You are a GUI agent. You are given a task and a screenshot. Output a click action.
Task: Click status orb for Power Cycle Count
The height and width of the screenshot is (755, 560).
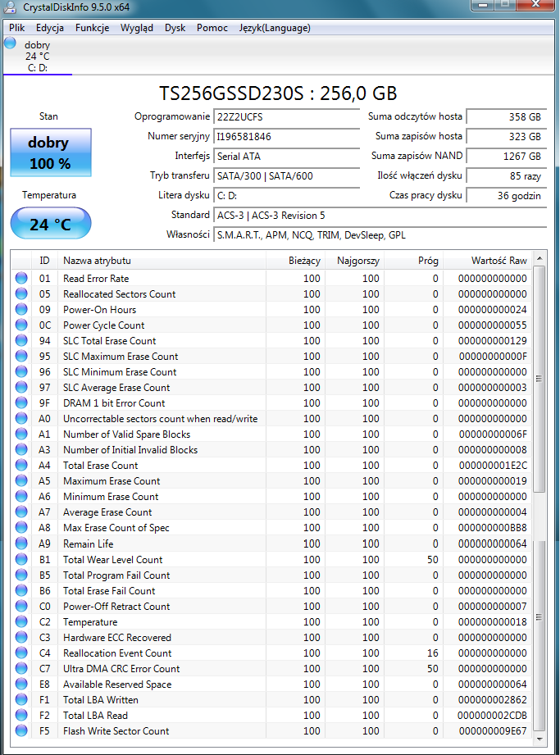(x=21, y=325)
